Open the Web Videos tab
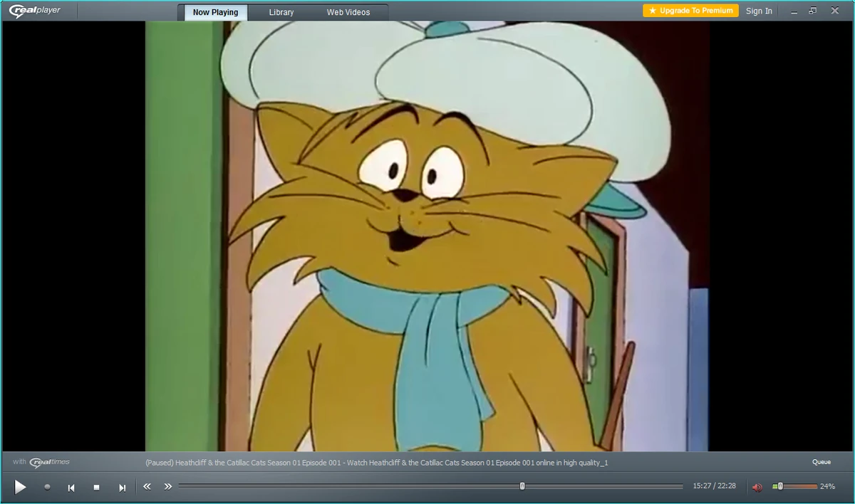 [x=349, y=12]
